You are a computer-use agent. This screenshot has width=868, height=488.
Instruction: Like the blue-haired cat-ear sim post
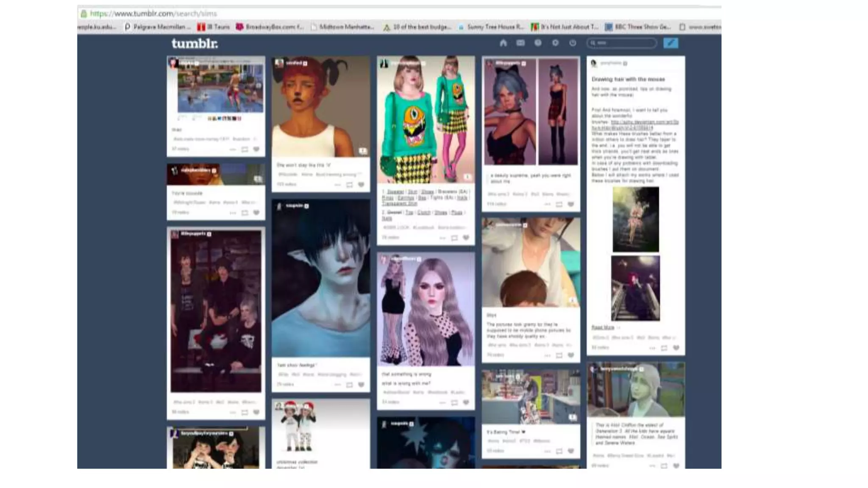click(x=571, y=204)
